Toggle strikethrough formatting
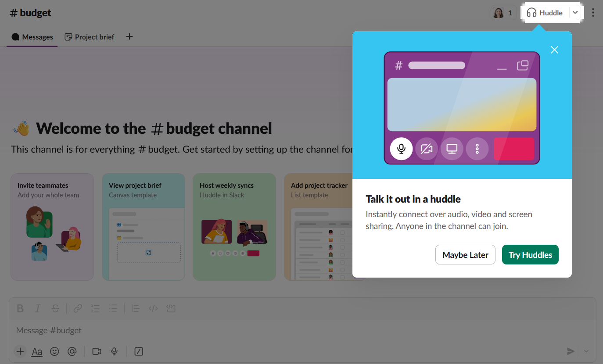 tap(55, 309)
